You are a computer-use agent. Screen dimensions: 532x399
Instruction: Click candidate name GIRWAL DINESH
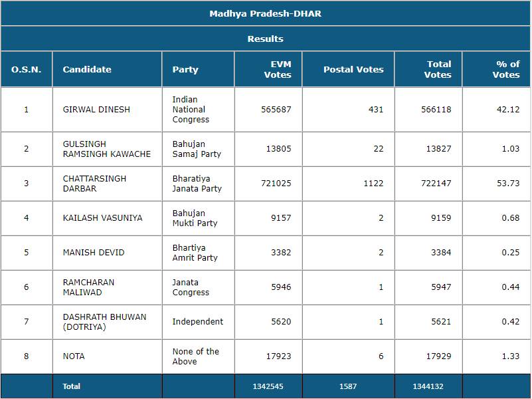[x=96, y=109]
